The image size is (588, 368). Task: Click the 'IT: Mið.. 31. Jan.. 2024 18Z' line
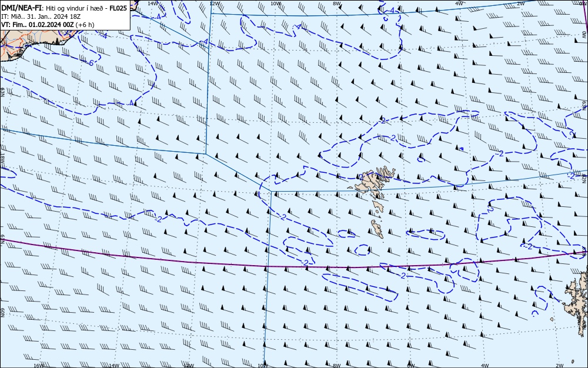[x=41, y=16]
